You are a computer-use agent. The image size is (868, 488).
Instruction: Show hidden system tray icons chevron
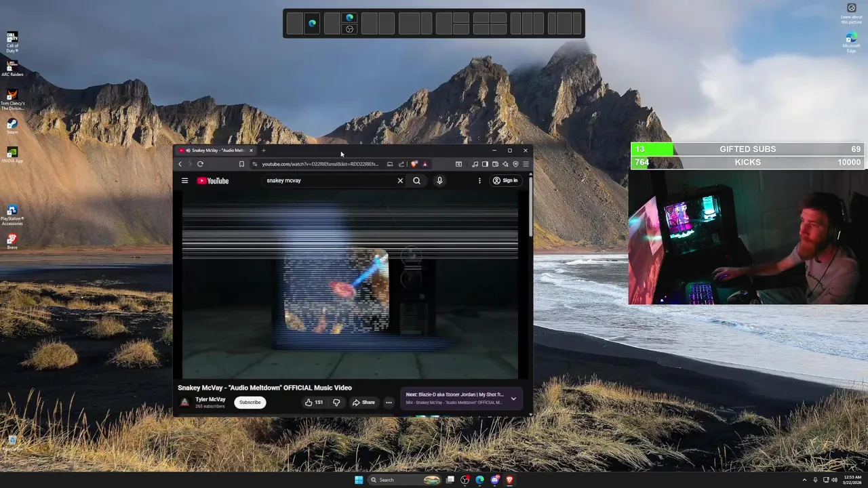[804, 480]
